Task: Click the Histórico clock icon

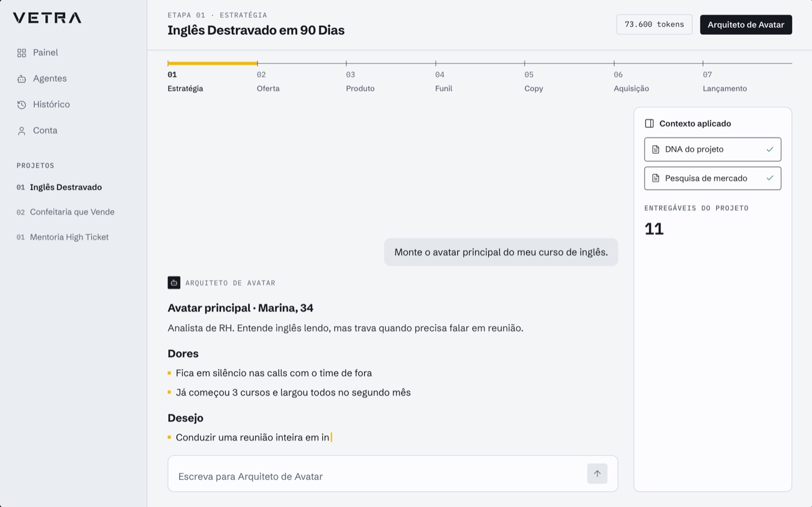Action: (x=21, y=105)
